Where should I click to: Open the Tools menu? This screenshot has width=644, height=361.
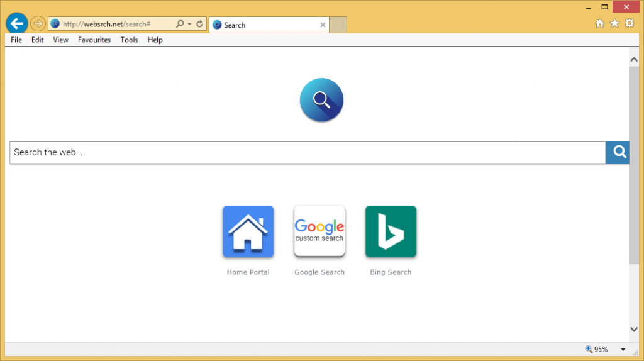pyautogui.click(x=129, y=40)
